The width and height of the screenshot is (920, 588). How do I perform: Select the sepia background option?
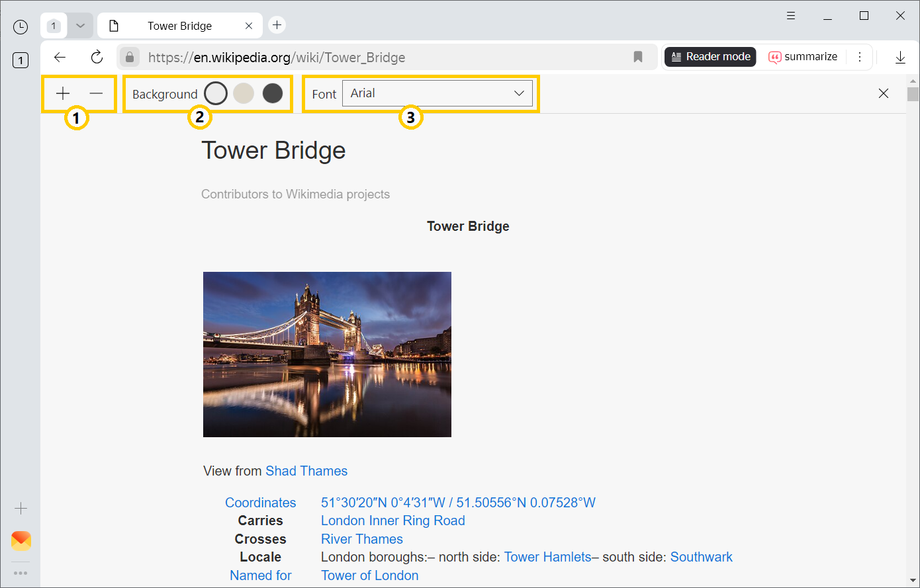click(x=244, y=93)
